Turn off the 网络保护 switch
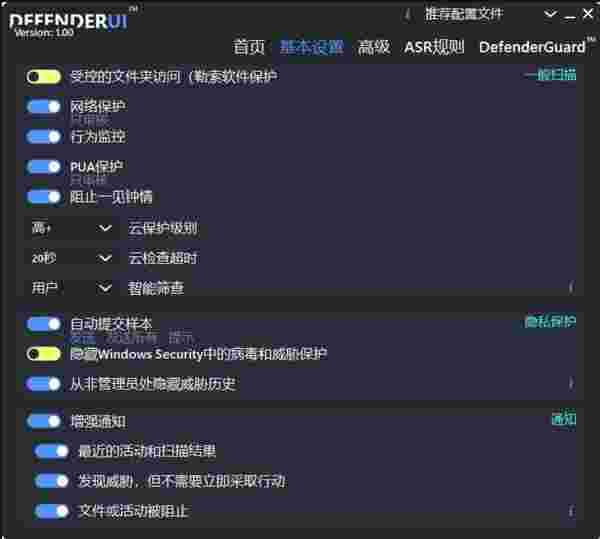 pyautogui.click(x=44, y=107)
